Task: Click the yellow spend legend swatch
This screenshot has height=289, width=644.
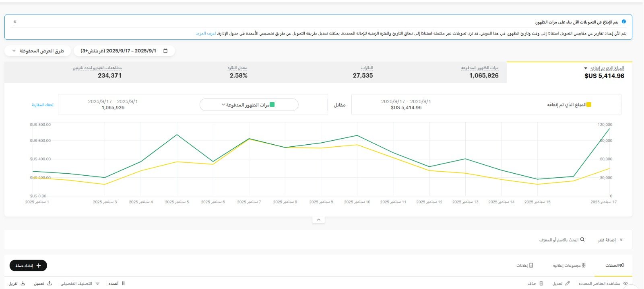Action: (588, 105)
